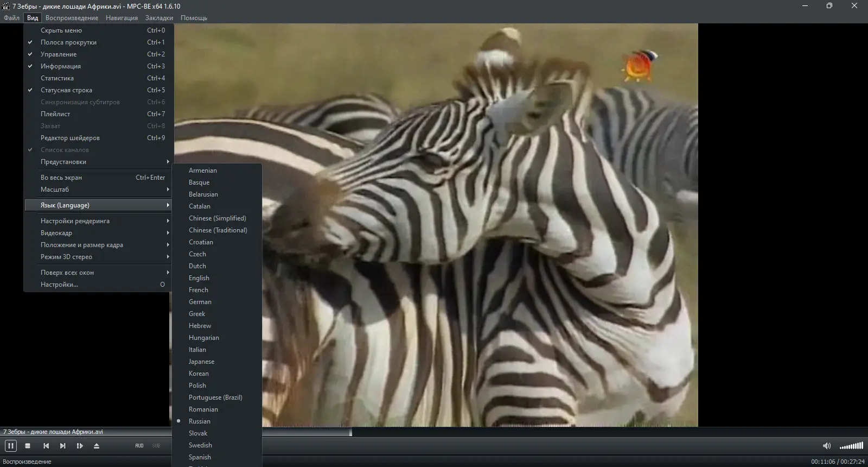Stop the video with the stop button
The height and width of the screenshot is (467, 868).
click(x=28, y=446)
